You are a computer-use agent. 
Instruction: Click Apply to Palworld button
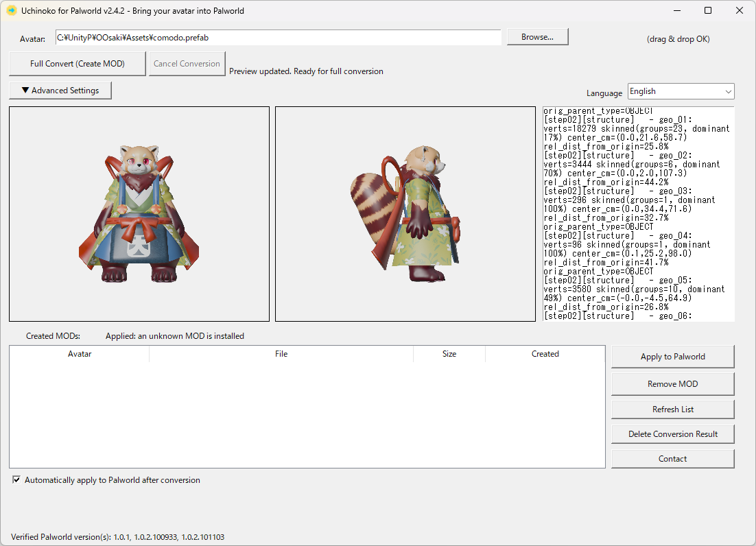[x=672, y=357]
